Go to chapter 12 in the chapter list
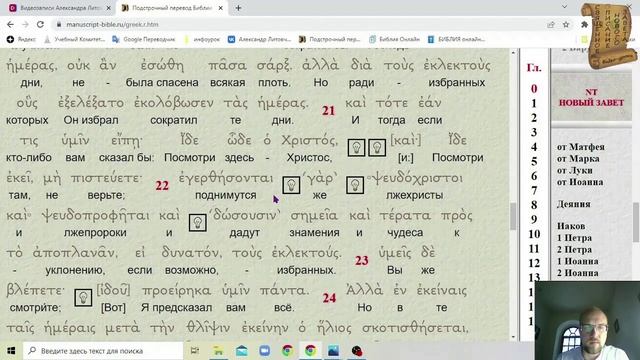640x360 pixels. [x=534, y=263]
